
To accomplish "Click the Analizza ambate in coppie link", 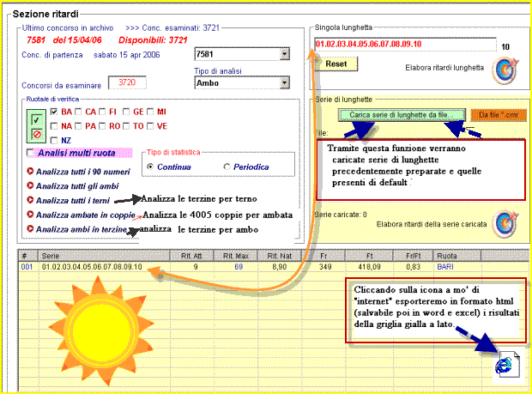I will [86, 215].
